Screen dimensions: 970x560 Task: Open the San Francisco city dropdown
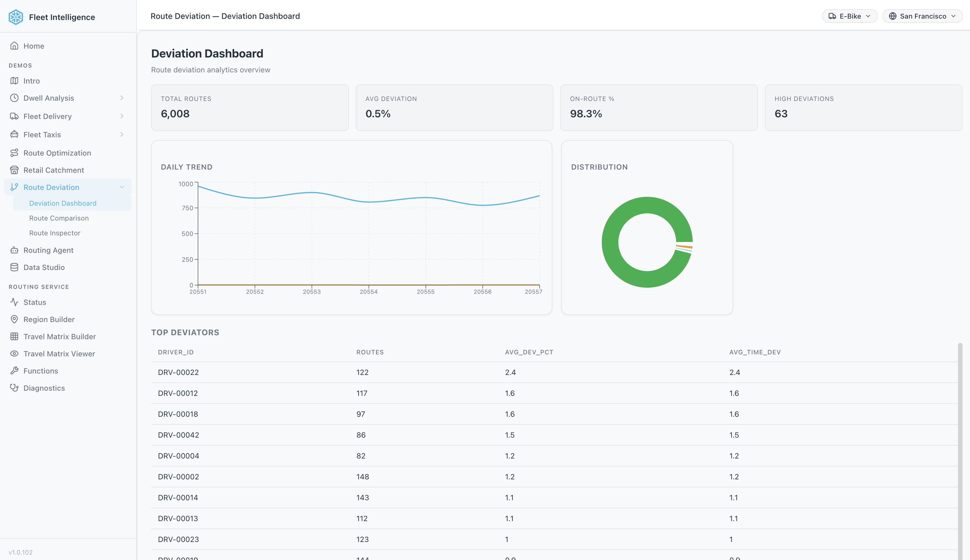pos(922,16)
